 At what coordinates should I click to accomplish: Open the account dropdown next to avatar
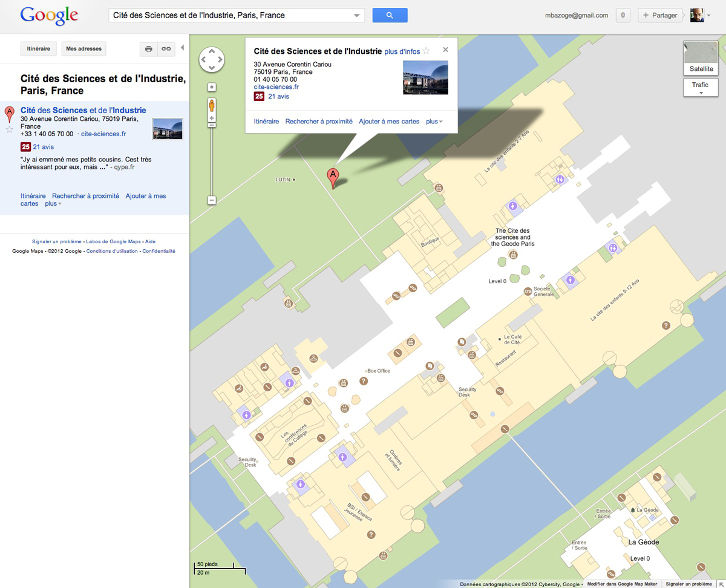[x=708, y=16]
